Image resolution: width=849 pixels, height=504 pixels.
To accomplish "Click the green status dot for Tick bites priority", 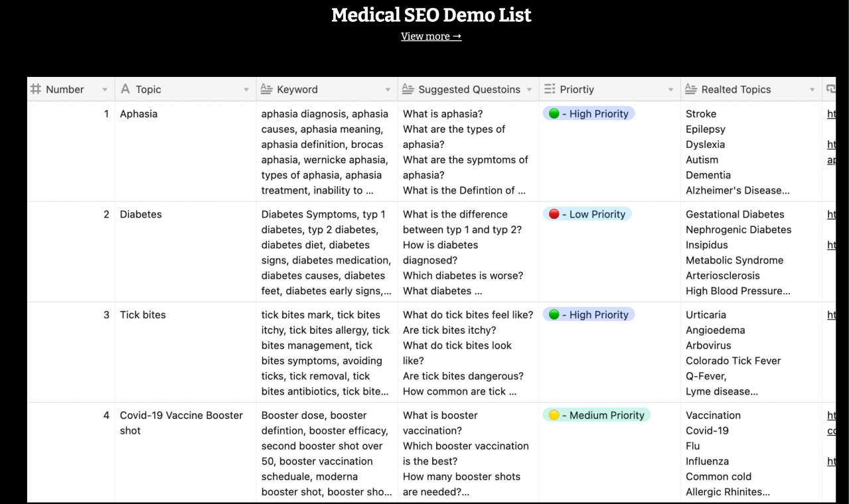I will 554,314.
